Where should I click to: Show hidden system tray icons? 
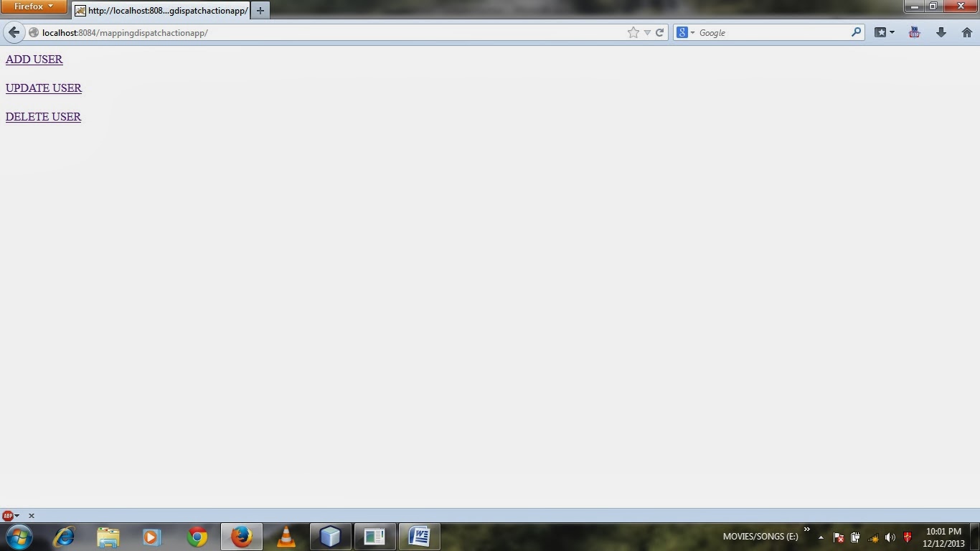pos(821,537)
